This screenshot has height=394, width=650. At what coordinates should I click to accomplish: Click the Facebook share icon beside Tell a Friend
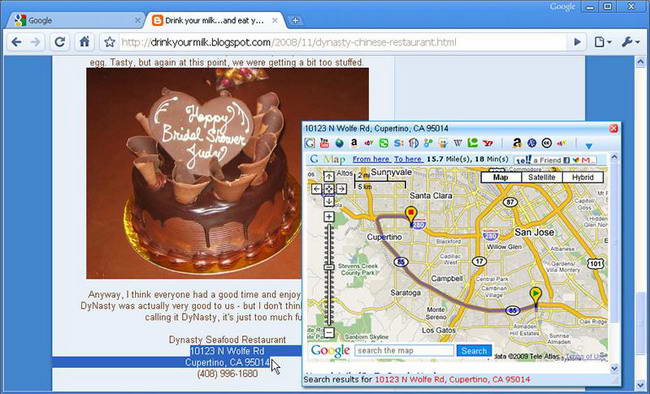click(x=566, y=160)
